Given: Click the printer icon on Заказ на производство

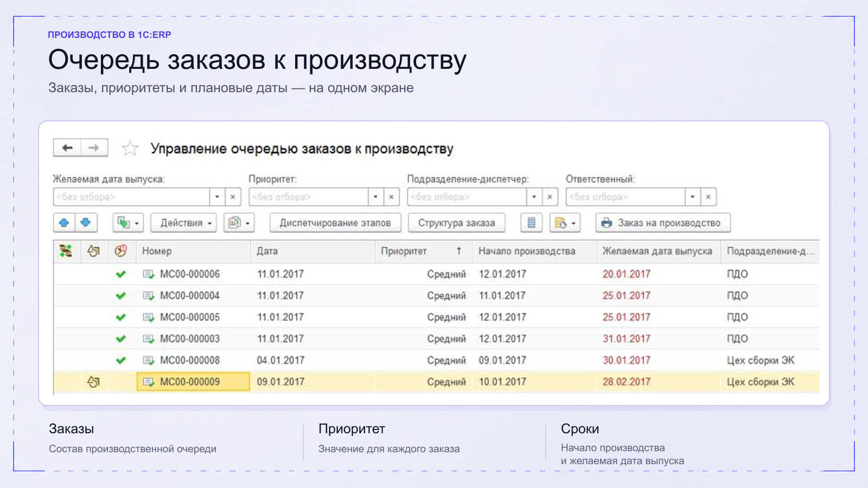Looking at the screenshot, I should [607, 223].
